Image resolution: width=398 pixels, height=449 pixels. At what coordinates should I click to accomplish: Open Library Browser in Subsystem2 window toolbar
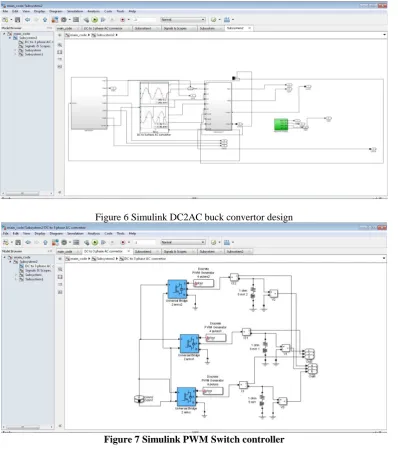click(55, 20)
